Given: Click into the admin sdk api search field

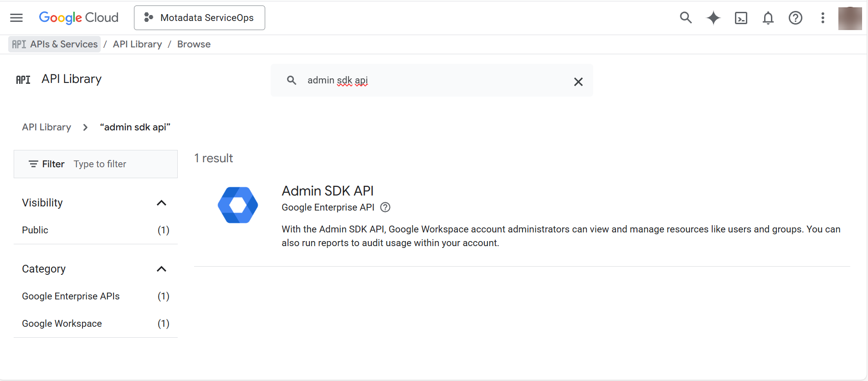Looking at the screenshot, I should [x=432, y=80].
